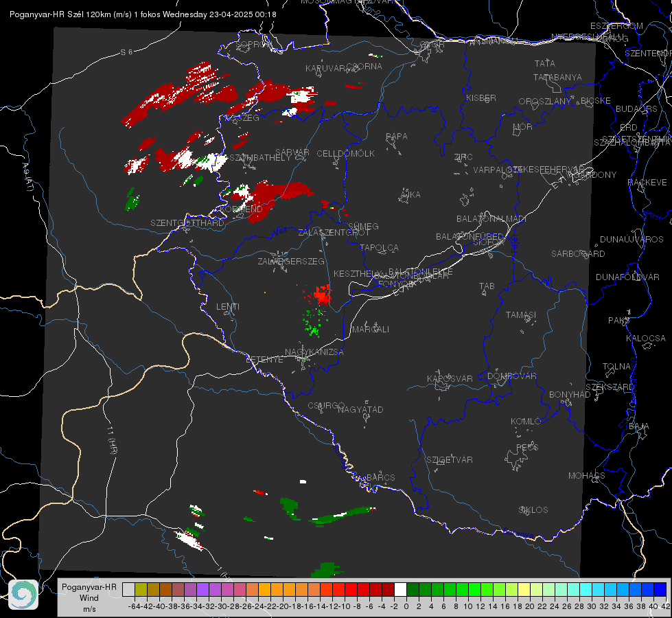
Task: Click the dark blue 40-42 legend swatch
Action: point(660,590)
